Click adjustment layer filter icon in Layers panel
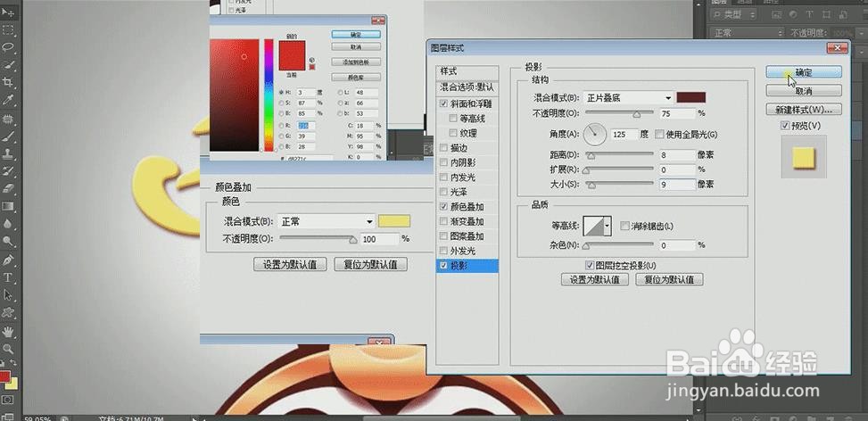 pos(792,15)
